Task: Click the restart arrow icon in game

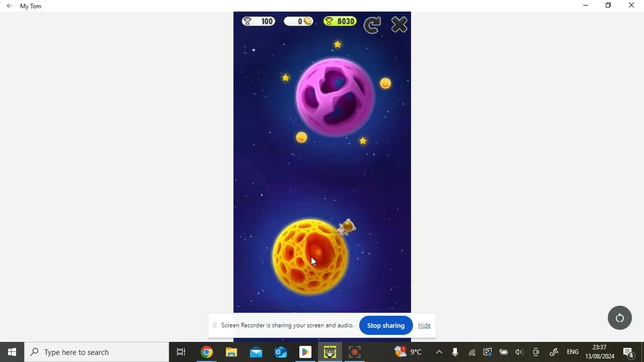Action: tap(372, 25)
